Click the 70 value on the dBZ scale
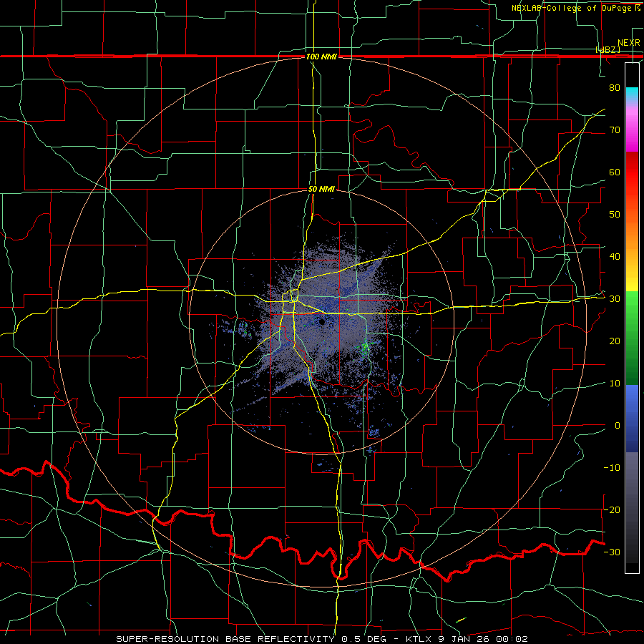The width and height of the screenshot is (644, 644). pyautogui.click(x=615, y=130)
